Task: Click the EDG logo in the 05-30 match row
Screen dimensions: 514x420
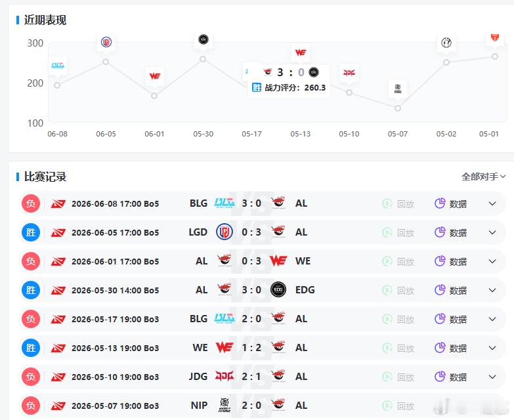Action: [x=278, y=289]
